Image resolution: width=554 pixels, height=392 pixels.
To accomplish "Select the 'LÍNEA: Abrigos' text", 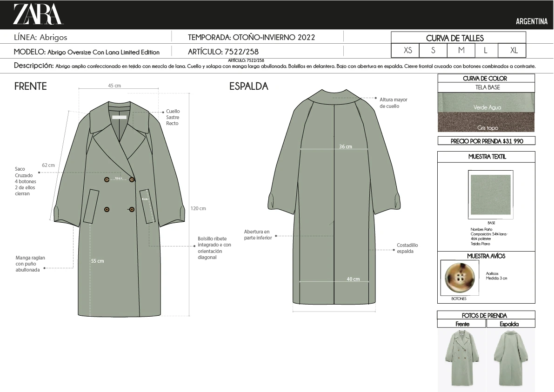I will click(x=40, y=37).
